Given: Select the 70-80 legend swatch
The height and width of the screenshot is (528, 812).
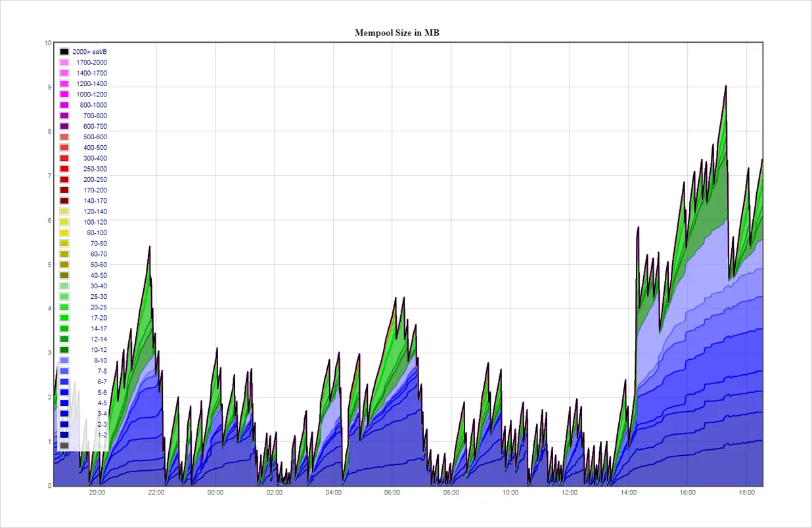Looking at the screenshot, I should click(x=64, y=243).
